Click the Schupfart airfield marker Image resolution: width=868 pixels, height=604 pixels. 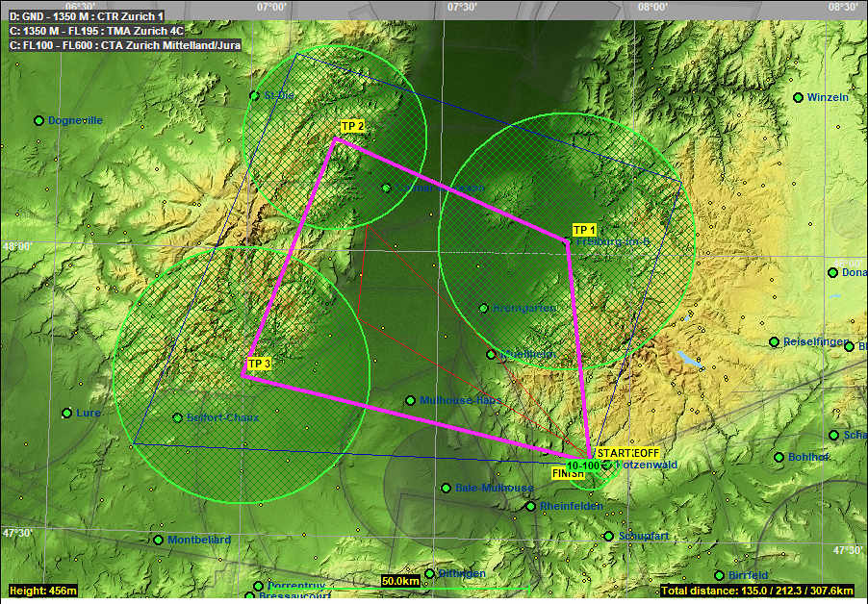[x=608, y=537]
